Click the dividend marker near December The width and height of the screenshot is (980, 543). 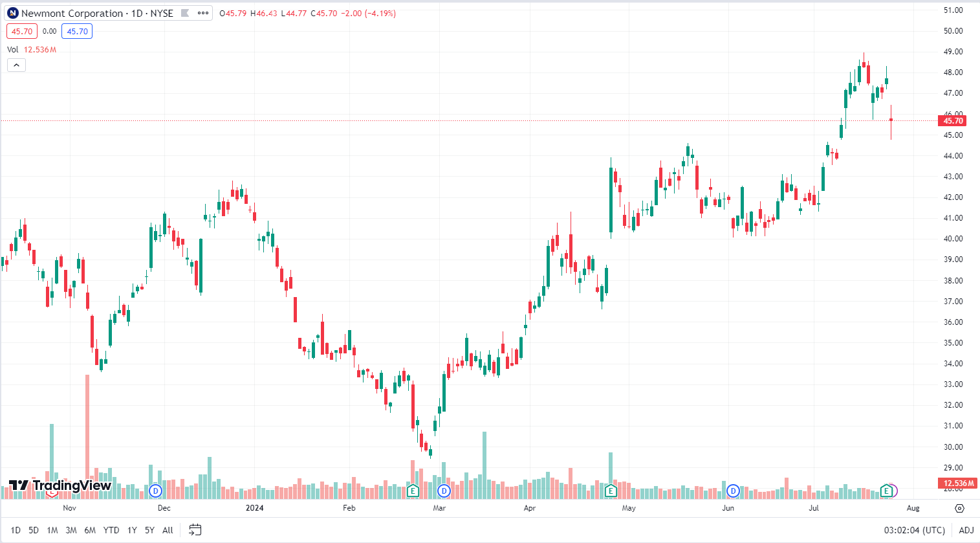coord(155,491)
